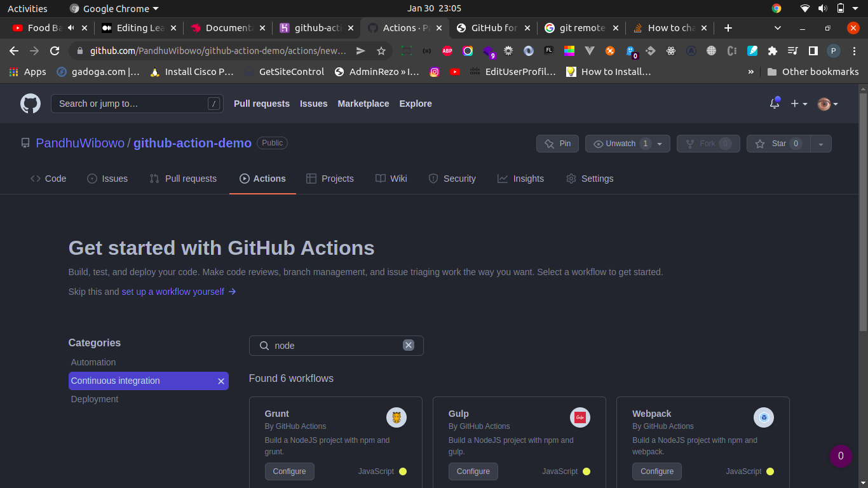Open the Chrome side panel icon
The image size is (868, 488).
pyautogui.click(x=813, y=51)
